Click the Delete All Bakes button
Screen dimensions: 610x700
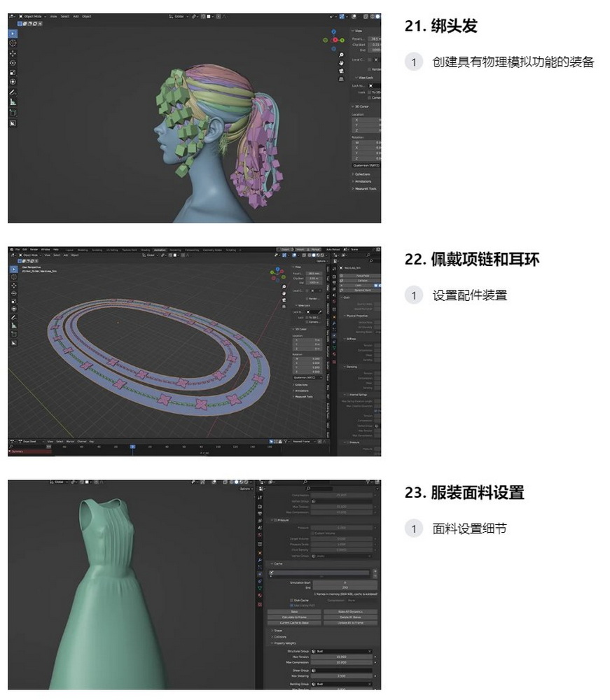351,617
